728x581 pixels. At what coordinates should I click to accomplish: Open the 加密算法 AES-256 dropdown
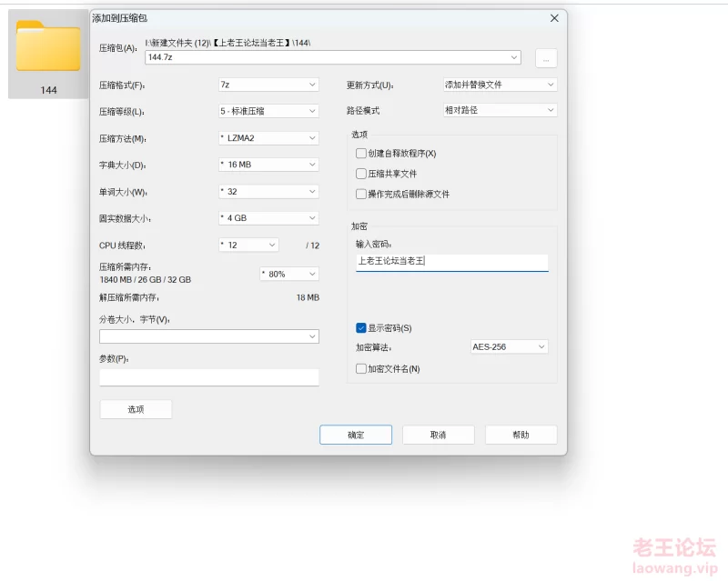[510, 347]
